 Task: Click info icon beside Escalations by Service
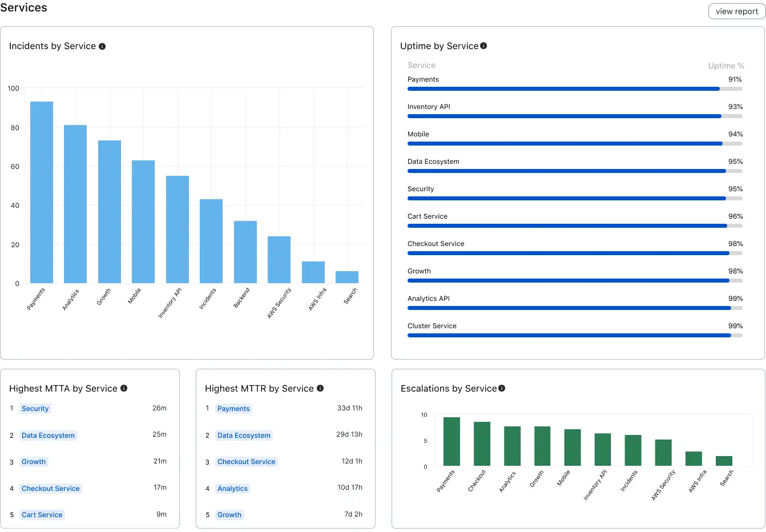[502, 388]
